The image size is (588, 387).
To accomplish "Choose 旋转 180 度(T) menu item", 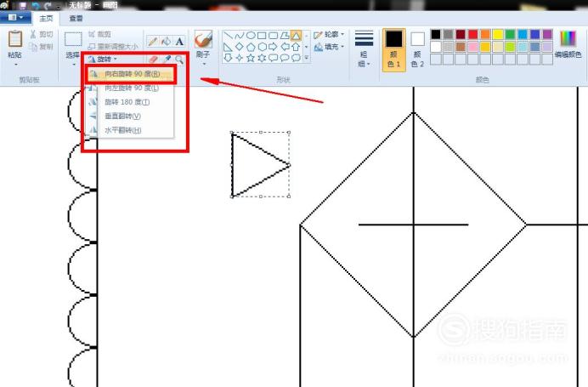I will [x=130, y=102].
